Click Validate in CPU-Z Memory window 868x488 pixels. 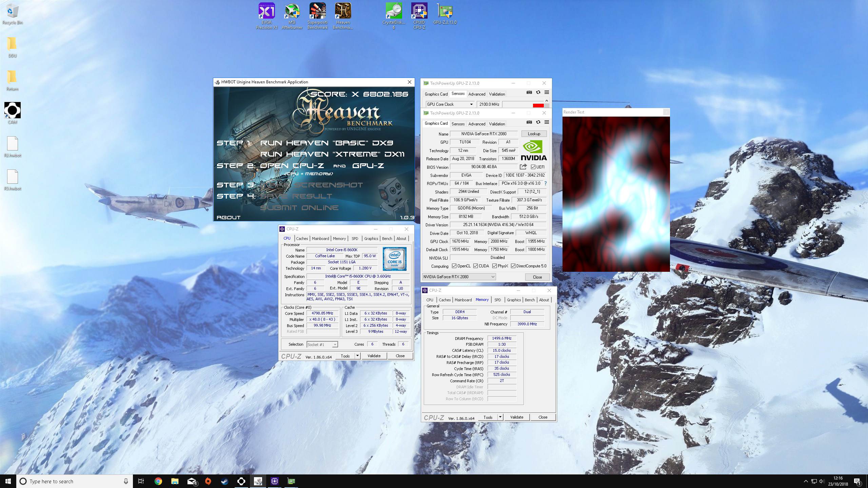click(x=517, y=417)
